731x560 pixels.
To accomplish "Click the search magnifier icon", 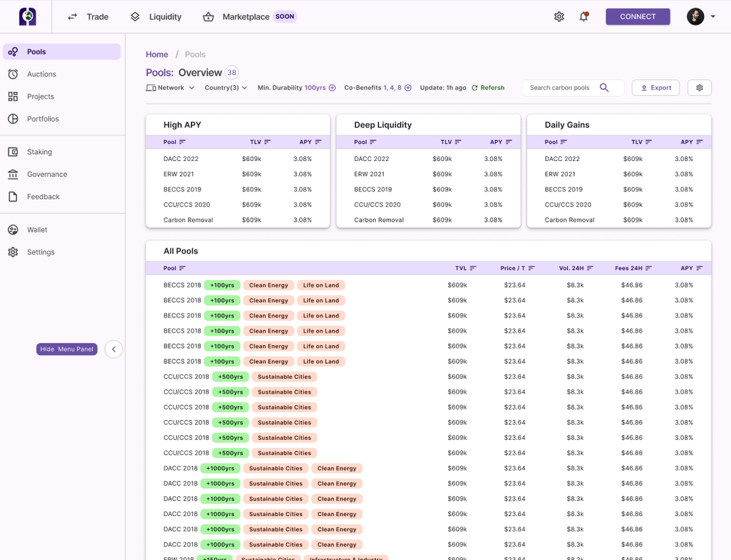I will tap(604, 88).
